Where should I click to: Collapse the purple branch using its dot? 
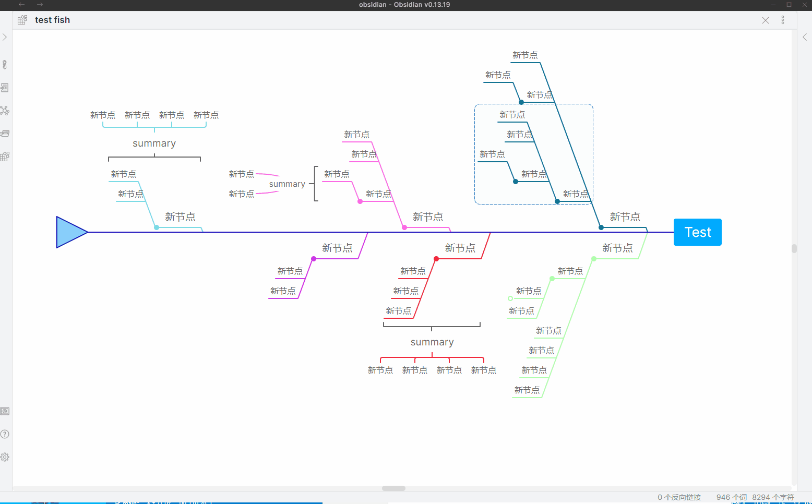coord(314,259)
